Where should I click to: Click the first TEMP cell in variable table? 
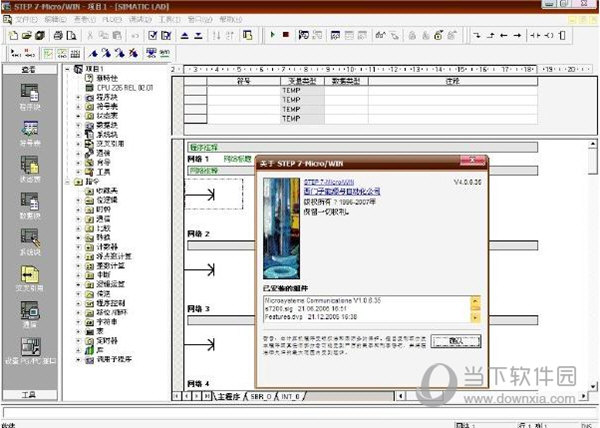[x=302, y=91]
